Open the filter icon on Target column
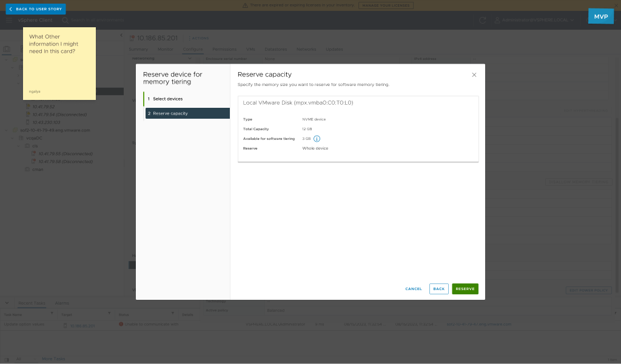This screenshot has height=364, width=621. tap(109, 314)
